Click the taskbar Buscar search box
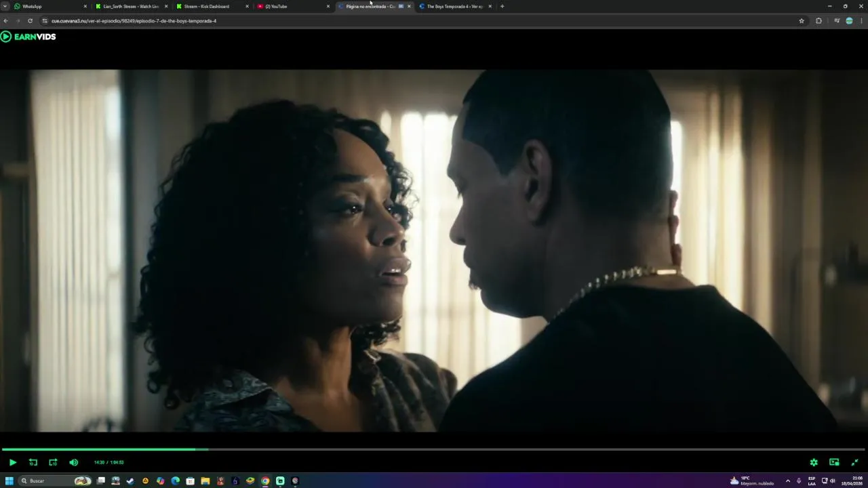This screenshot has height=488, width=868. point(56,481)
